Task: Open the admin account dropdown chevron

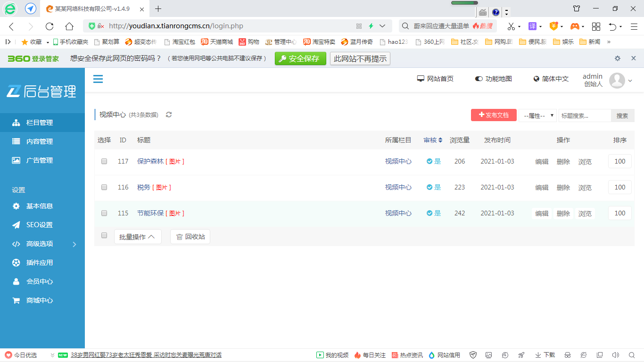Action: point(630,81)
